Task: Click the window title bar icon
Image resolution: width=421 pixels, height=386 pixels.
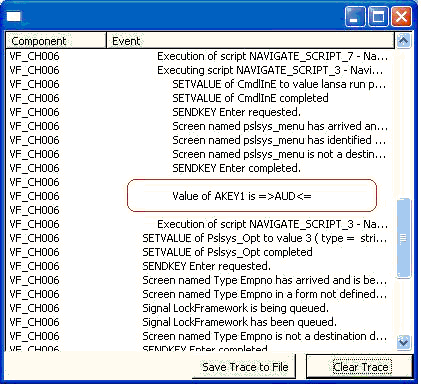Action: pos(14,16)
